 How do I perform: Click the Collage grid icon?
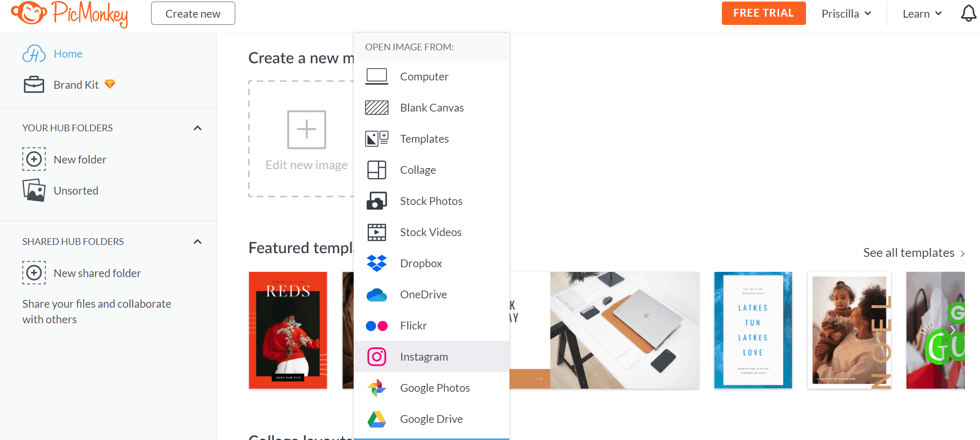point(377,170)
